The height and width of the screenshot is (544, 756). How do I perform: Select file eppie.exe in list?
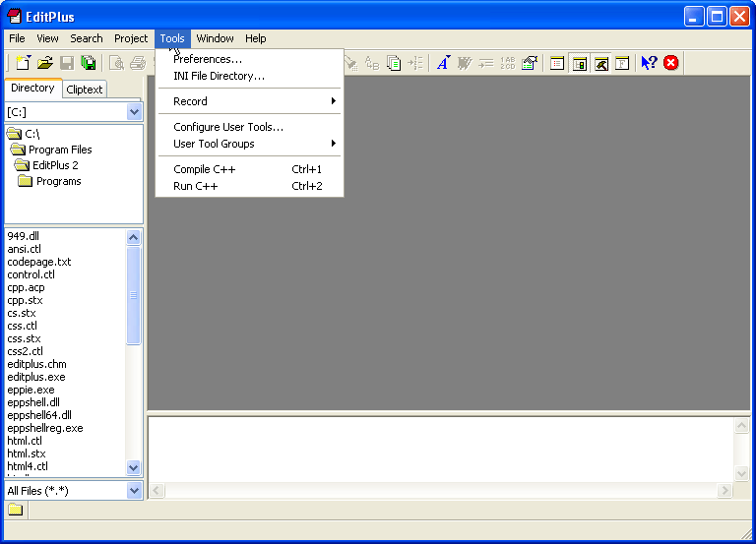click(31, 390)
